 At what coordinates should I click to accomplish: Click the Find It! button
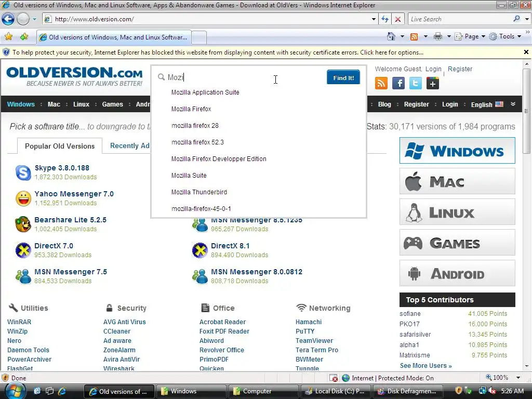(343, 77)
